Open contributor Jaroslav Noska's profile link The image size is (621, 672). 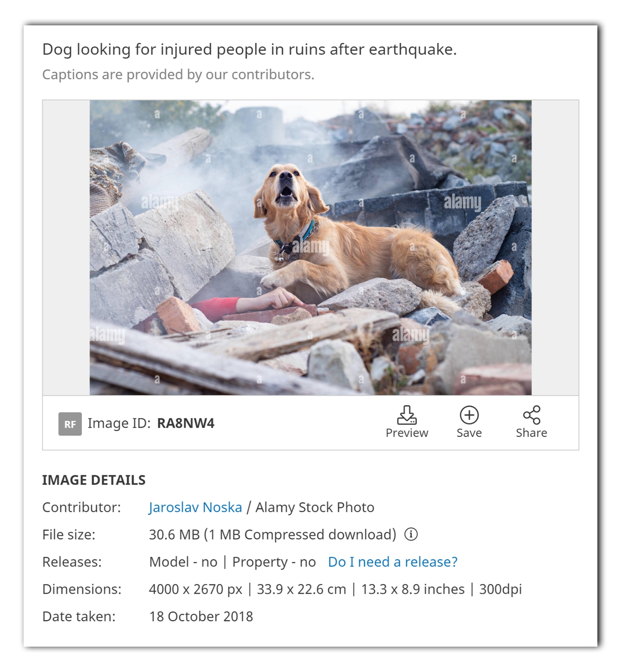(x=195, y=507)
